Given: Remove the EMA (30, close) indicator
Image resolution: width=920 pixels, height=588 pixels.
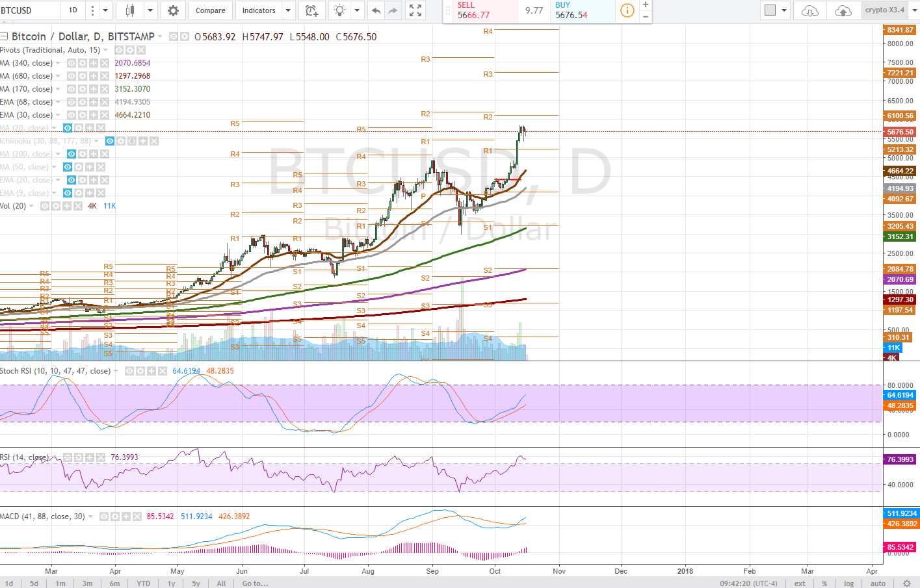Looking at the screenshot, I should pos(105,115).
